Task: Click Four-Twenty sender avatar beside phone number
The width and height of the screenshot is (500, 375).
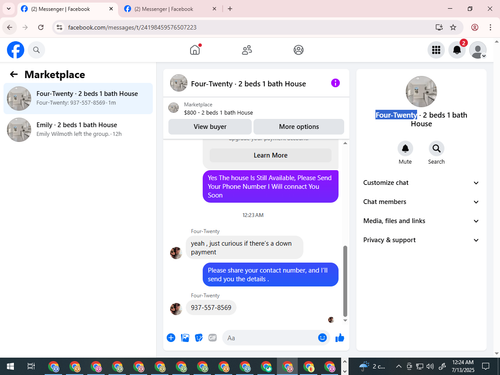Action: click(x=176, y=309)
